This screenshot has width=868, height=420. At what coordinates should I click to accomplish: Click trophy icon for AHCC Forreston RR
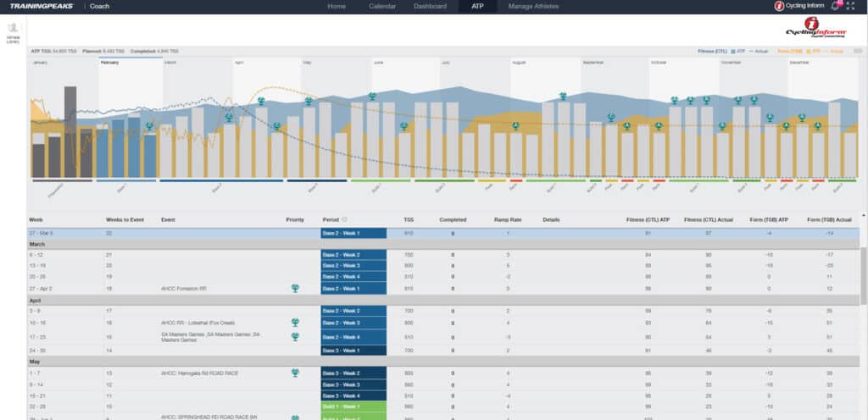pos(294,288)
